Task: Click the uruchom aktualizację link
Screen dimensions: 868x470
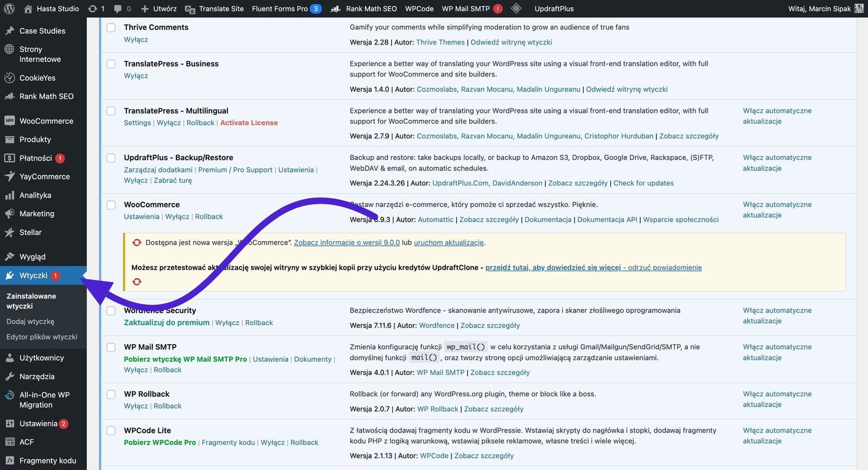Action: [448, 243]
